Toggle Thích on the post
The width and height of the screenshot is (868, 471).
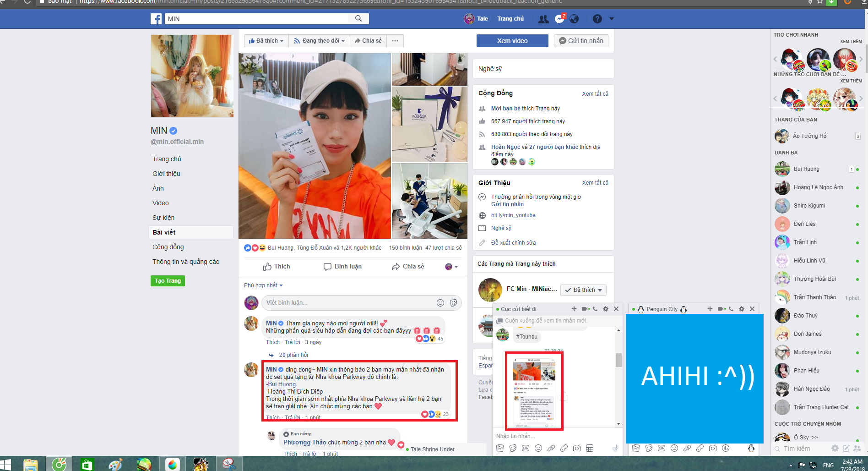277,267
